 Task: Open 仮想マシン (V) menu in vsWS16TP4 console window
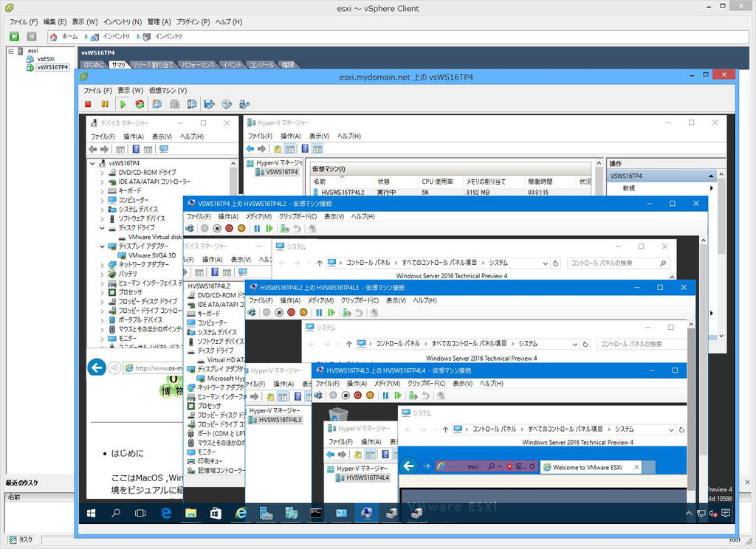point(168,90)
